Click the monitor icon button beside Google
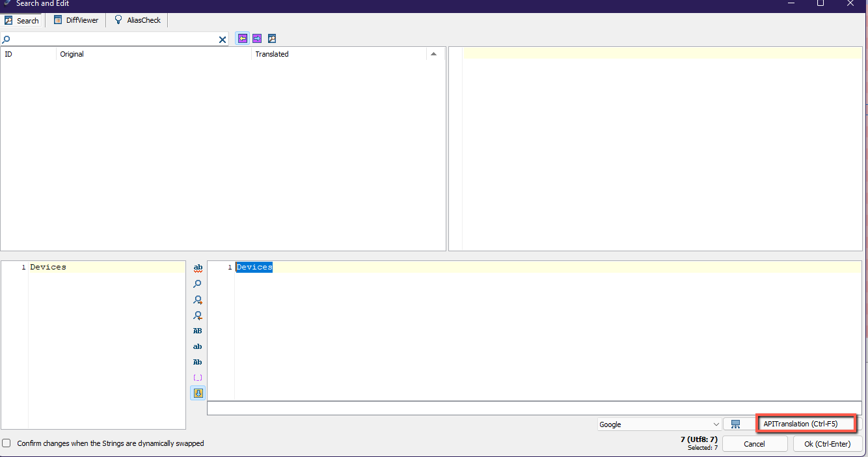 tap(736, 424)
